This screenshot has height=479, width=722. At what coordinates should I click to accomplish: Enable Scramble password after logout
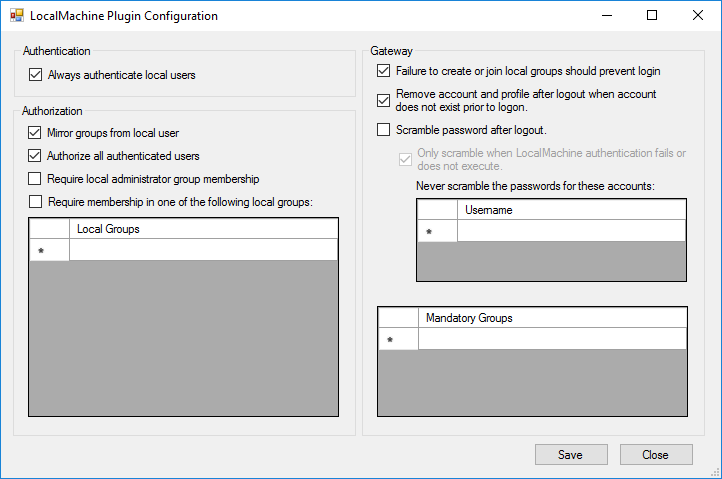(384, 129)
